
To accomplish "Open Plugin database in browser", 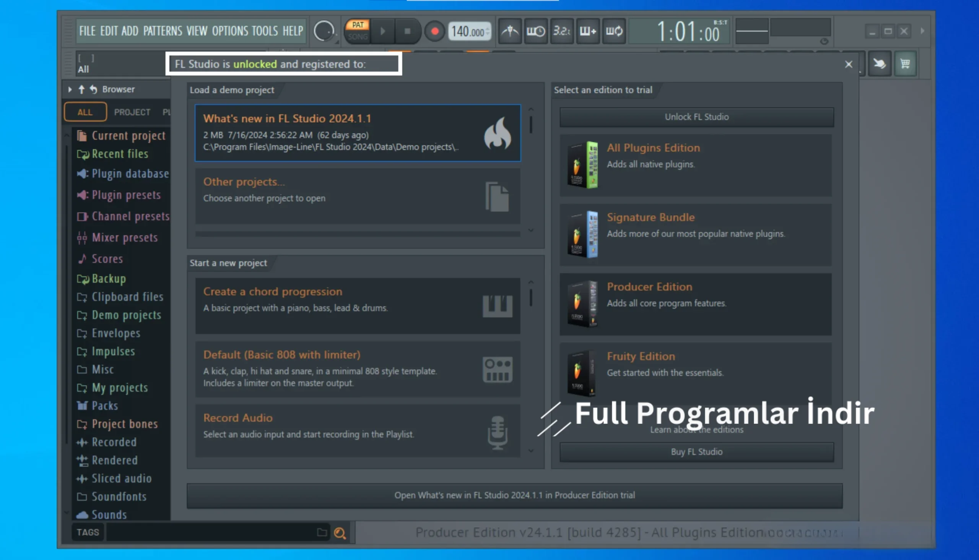I will tap(123, 174).
